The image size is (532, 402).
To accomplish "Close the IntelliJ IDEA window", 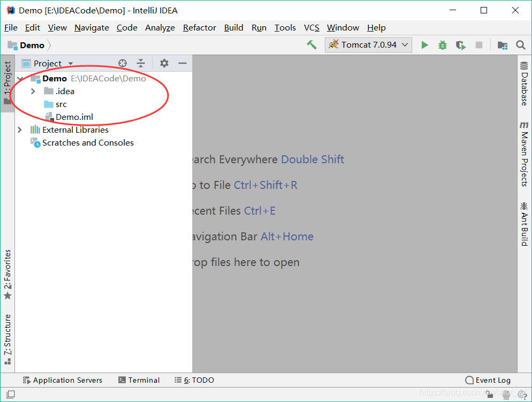I will [515, 11].
